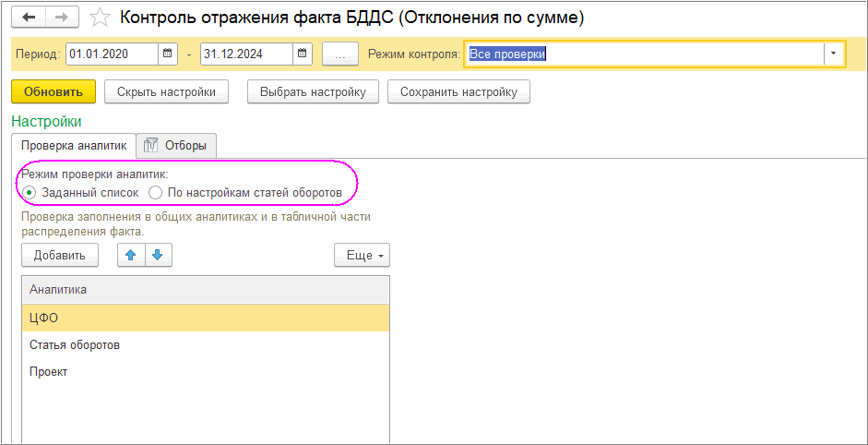The height and width of the screenshot is (445, 868).
Task: Choose "По настройкам статей оборотов" radio option
Action: [x=156, y=192]
